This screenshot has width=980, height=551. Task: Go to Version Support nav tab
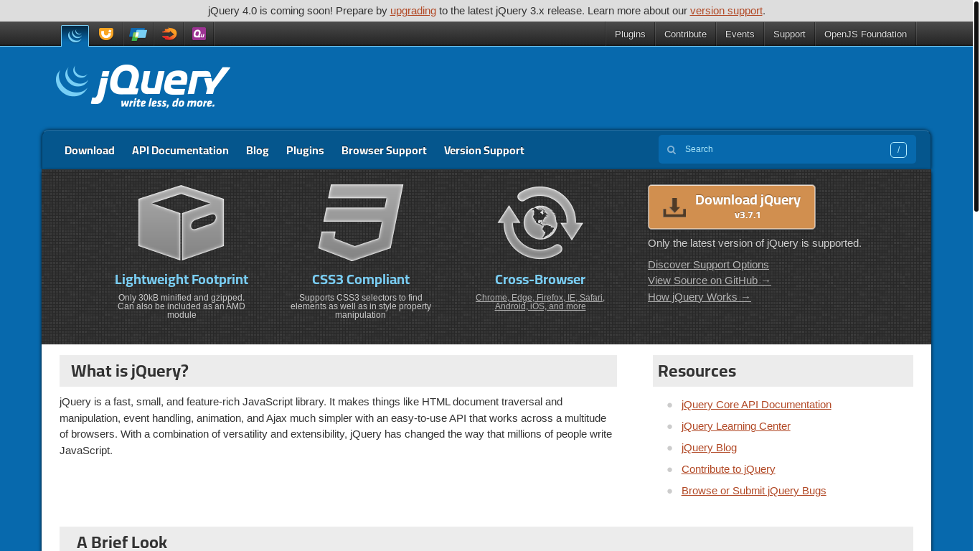click(484, 151)
